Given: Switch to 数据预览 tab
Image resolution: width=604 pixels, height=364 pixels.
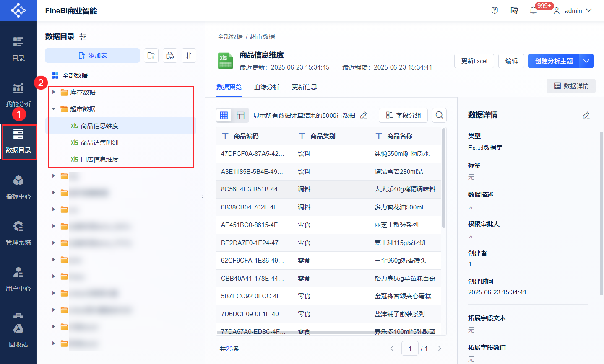Looking at the screenshot, I should tap(229, 87).
